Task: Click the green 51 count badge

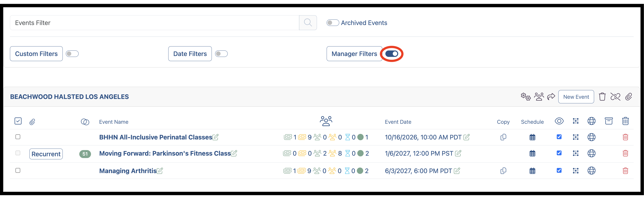Action: click(x=85, y=154)
